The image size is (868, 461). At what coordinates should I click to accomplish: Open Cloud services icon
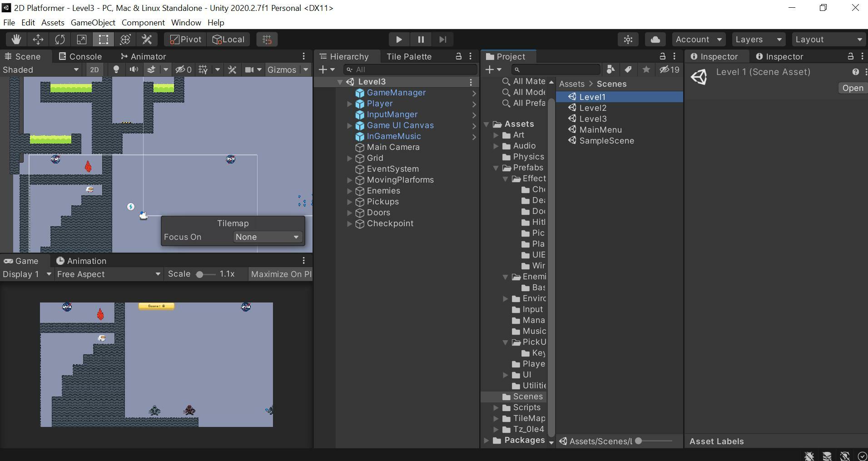pos(655,40)
